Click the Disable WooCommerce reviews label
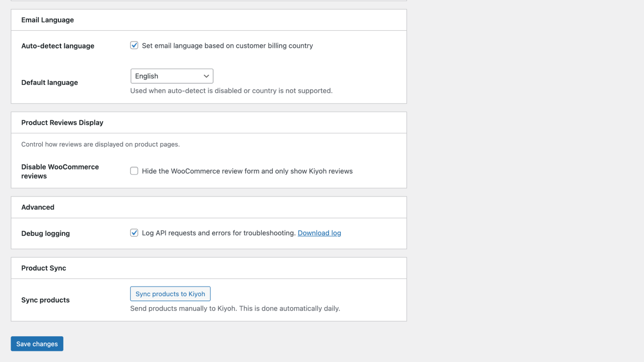The width and height of the screenshot is (644, 362). (x=60, y=171)
